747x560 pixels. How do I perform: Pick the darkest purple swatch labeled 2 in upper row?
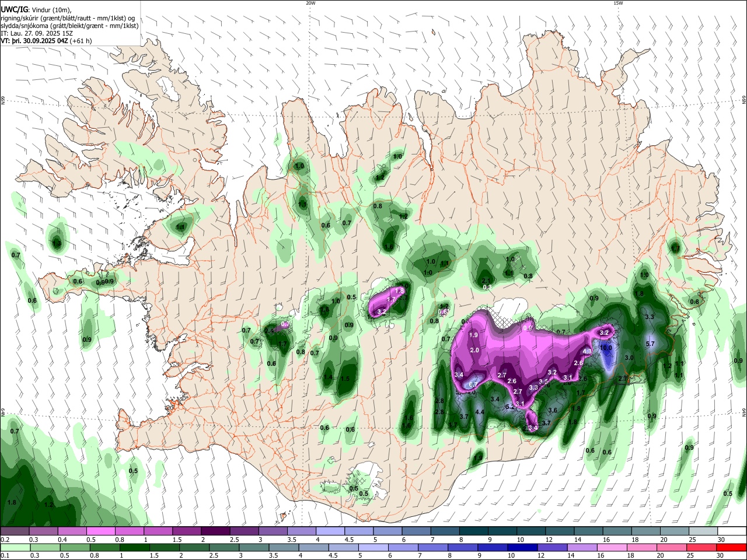[215, 531]
